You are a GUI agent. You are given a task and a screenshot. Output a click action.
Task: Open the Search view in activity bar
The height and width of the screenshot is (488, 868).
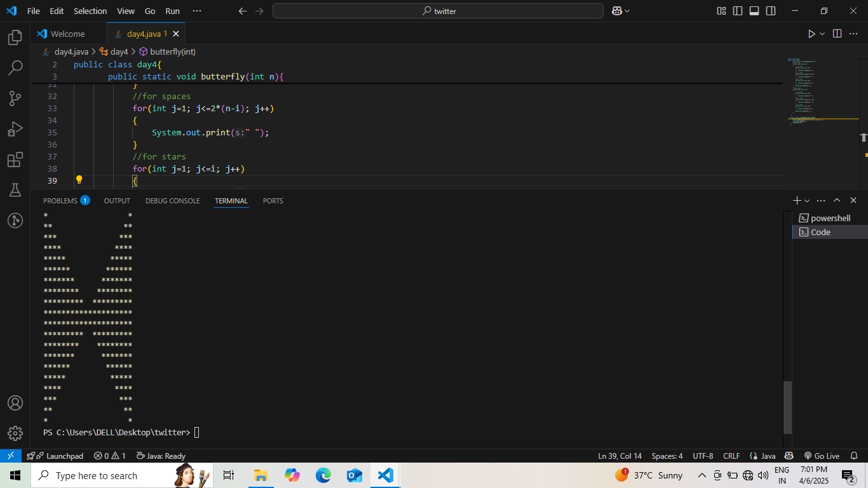[x=15, y=68]
